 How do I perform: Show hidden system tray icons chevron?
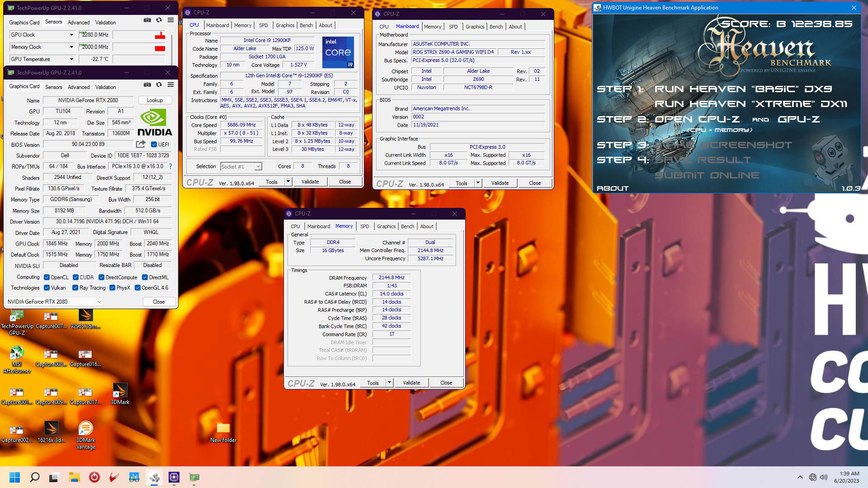point(800,477)
